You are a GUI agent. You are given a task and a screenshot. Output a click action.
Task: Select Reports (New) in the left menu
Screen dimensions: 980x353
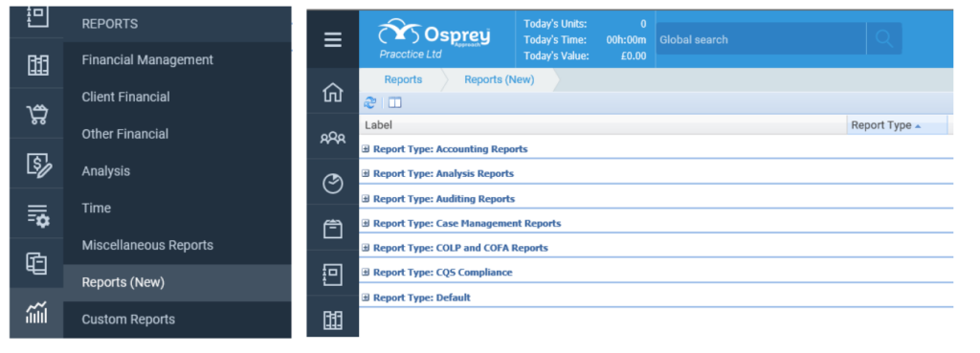pyautogui.click(x=177, y=282)
